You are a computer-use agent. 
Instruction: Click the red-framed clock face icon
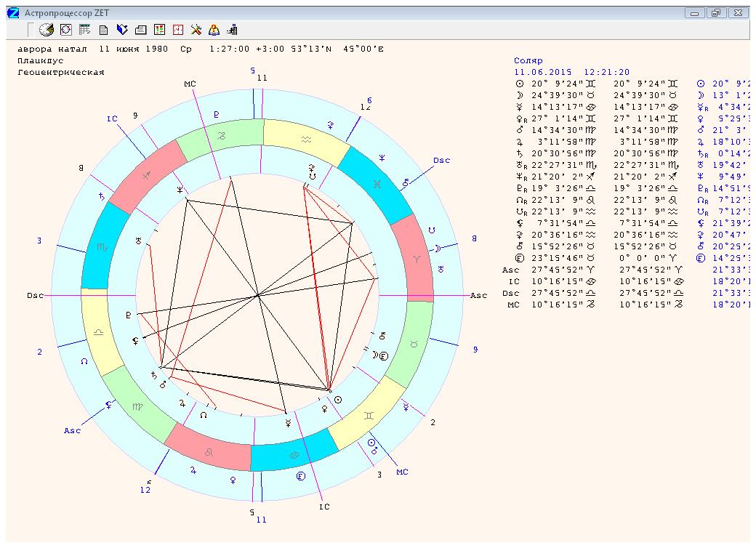click(x=177, y=30)
